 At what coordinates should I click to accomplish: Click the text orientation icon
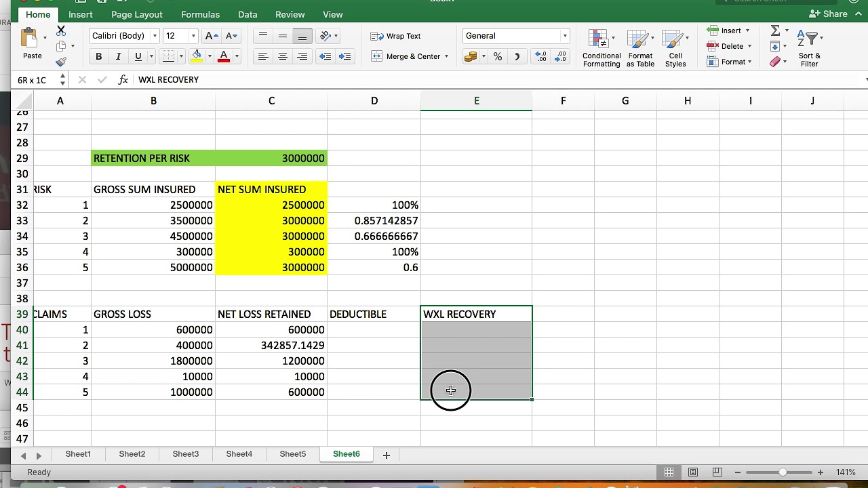[325, 36]
